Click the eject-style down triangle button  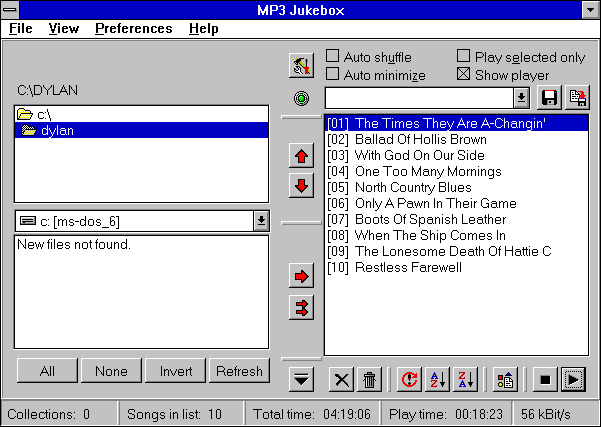[x=301, y=380]
